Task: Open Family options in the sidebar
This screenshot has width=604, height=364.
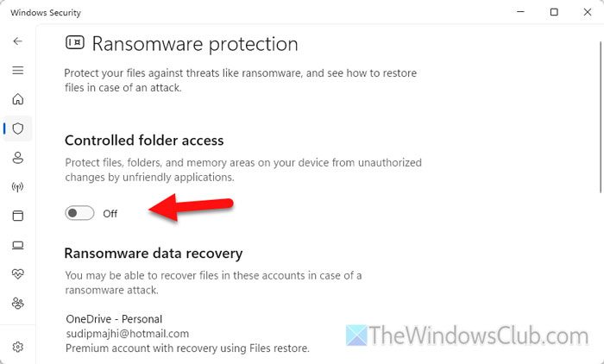Action: 17,304
